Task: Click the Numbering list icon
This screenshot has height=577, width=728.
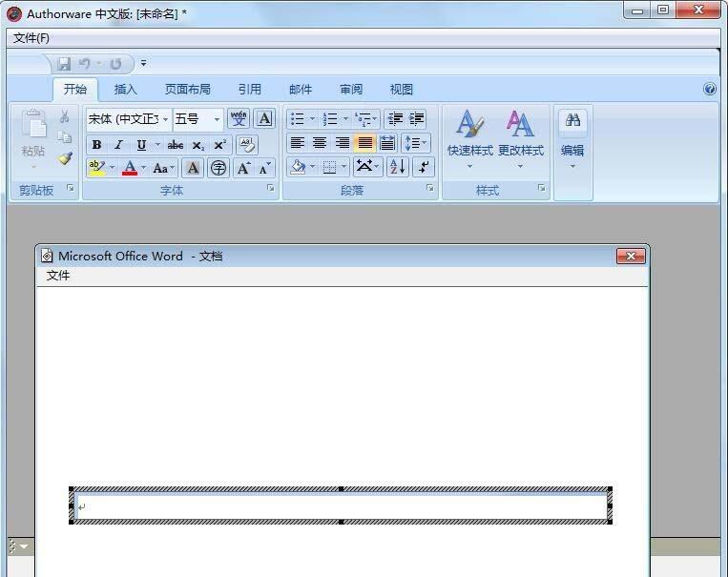Action: 330,119
